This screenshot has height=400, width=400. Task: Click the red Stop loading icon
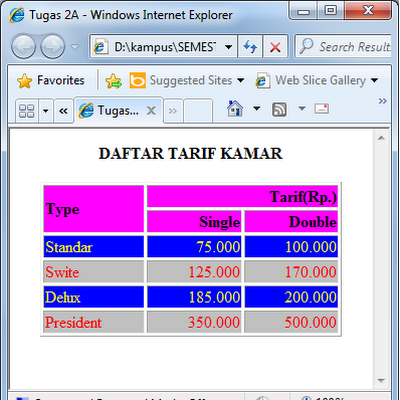(275, 47)
